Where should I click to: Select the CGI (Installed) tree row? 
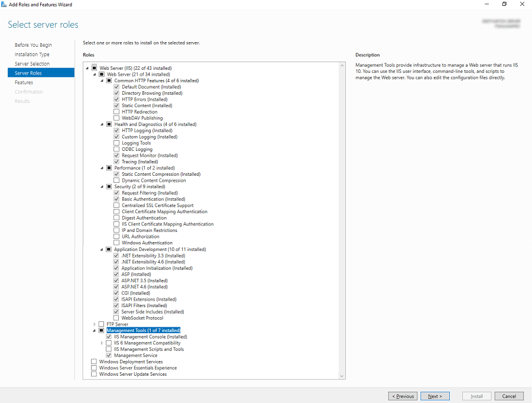136,293
